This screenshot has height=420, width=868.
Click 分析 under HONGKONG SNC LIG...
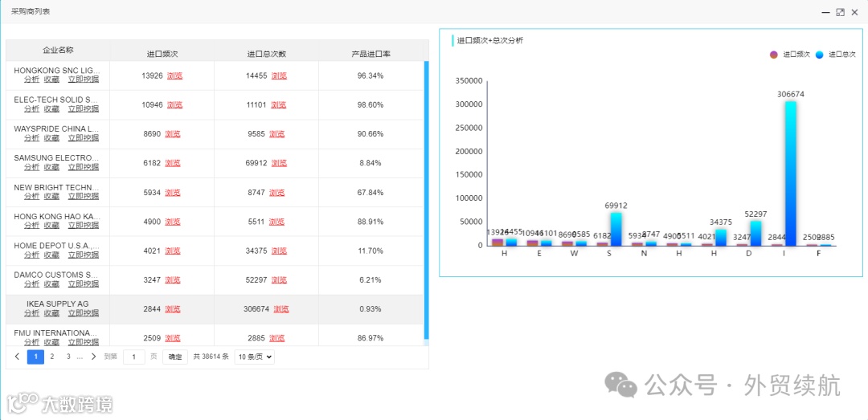point(31,80)
